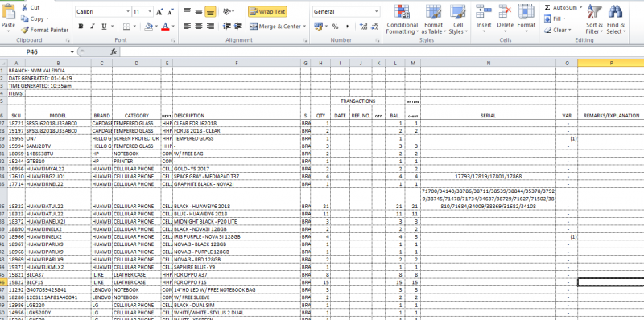Click the Accounting Number Format icon
Viewport: 644px width, 320px height.
(x=318, y=27)
